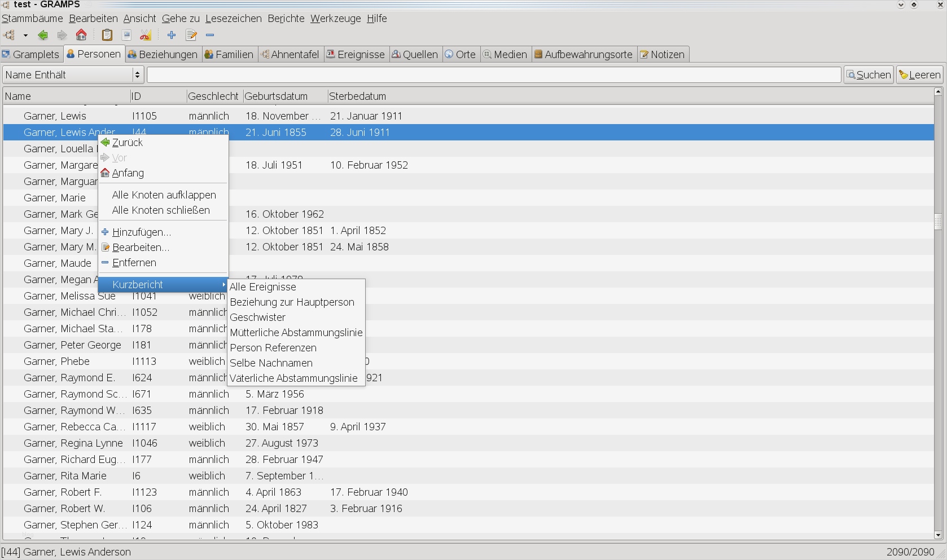This screenshot has width=947, height=560.
Task: Go to home person via house icon
Action: pyautogui.click(x=81, y=35)
